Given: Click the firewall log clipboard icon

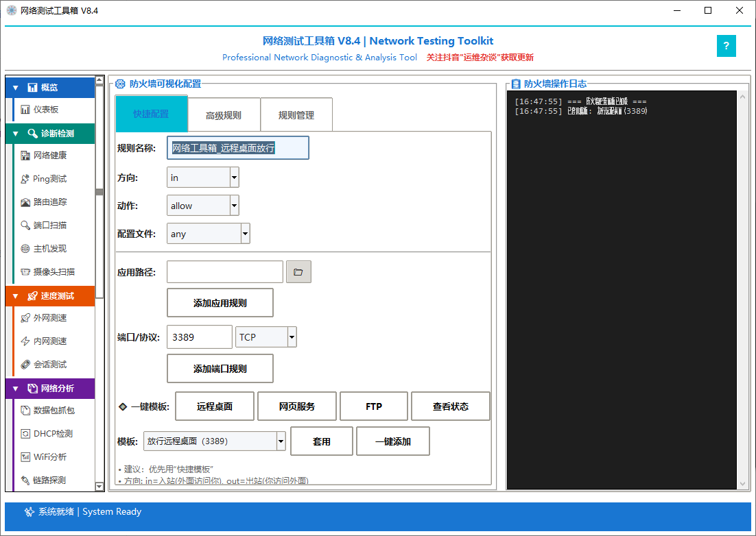Looking at the screenshot, I should click(516, 84).
